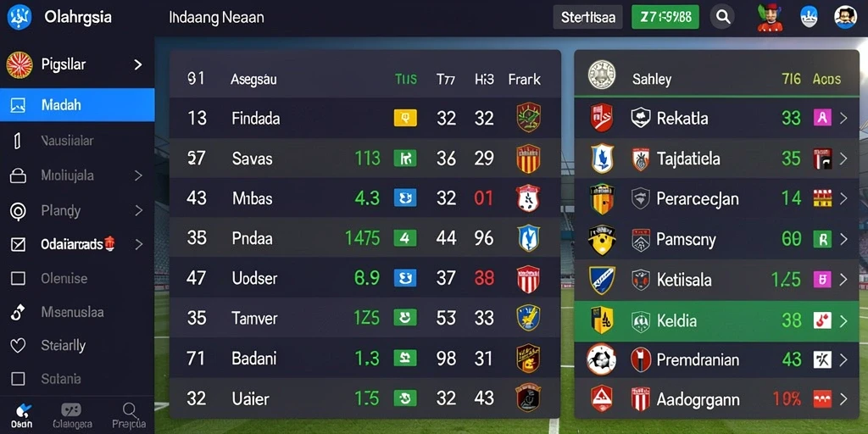The width and height of the screenshot is (868, 434).
Task: Click the Findada team crest badge
Action: tap(528, 117)
